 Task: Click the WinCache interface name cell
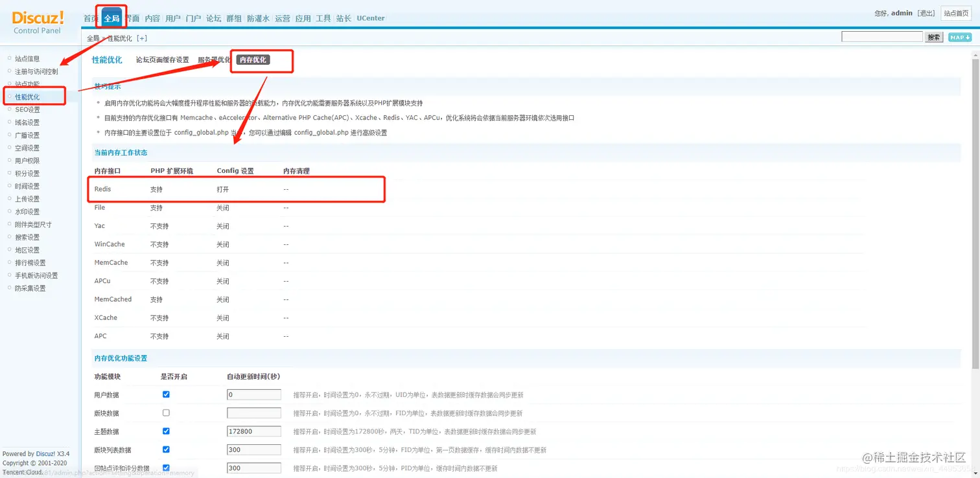point(110,244)
